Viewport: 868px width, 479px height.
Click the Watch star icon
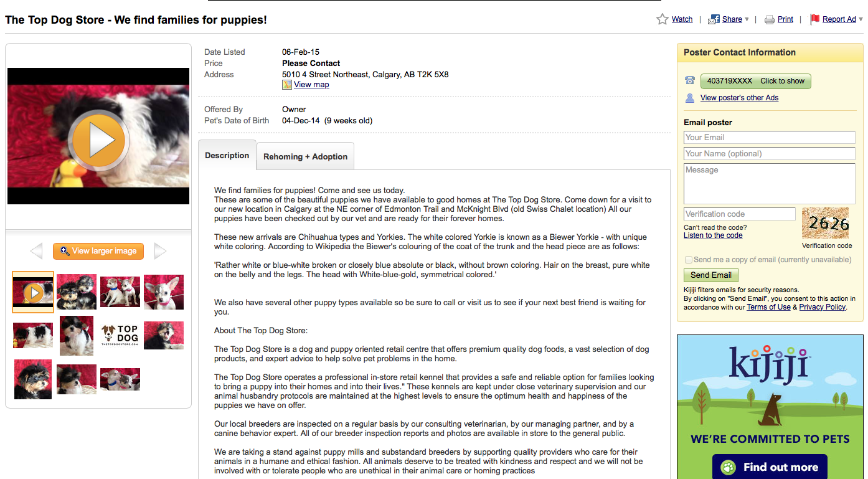point(663,19)
